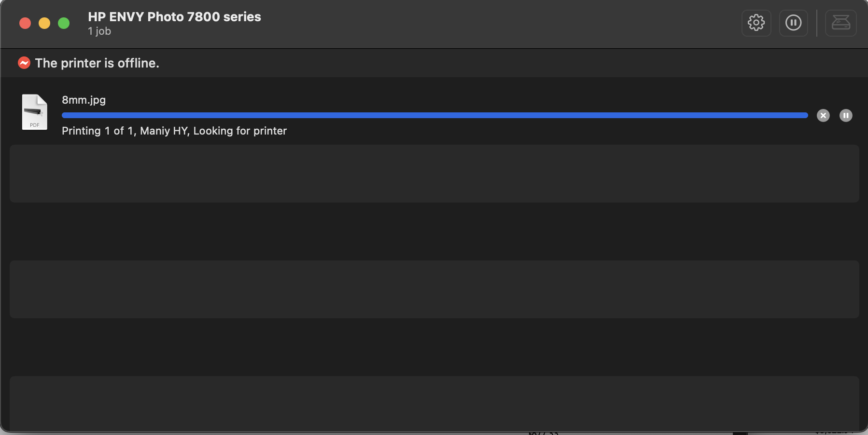Click the HP ENVY Photo 7800 series title
The image size is (868, 435).
tap(174, 17)
